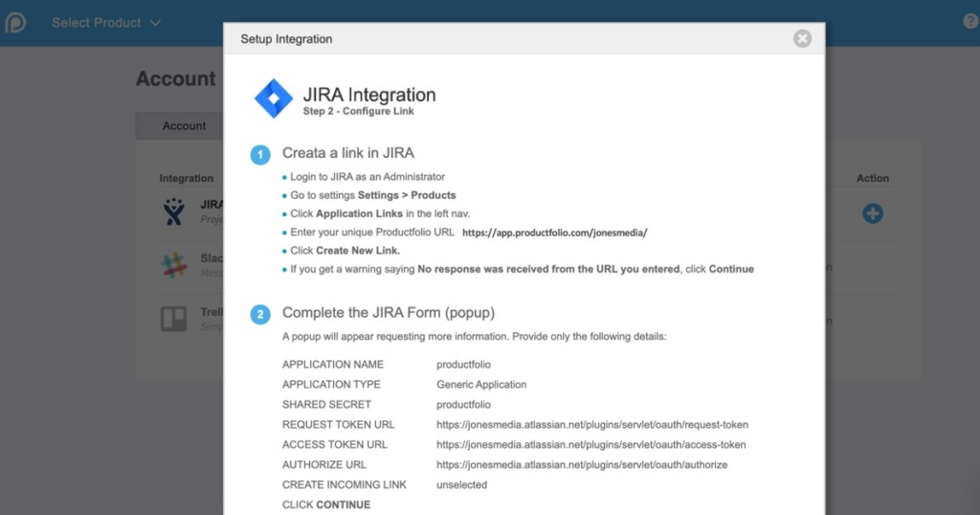Close the Setup Integration dialog
Viewport: 980px width, 515px height.
[x=803, y=38]
